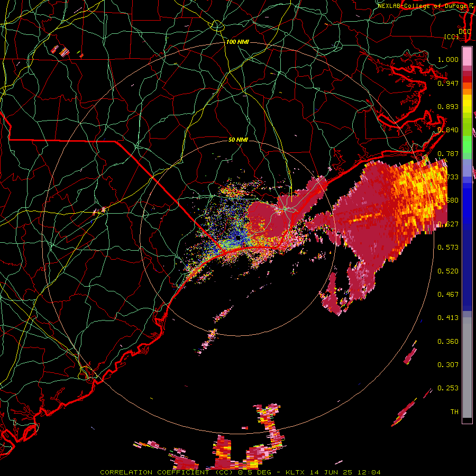Image resolution: width=476 pixels, height=476 pixels.
Task: Pick the yellow segment of the color bar
Action: [467, 105]
